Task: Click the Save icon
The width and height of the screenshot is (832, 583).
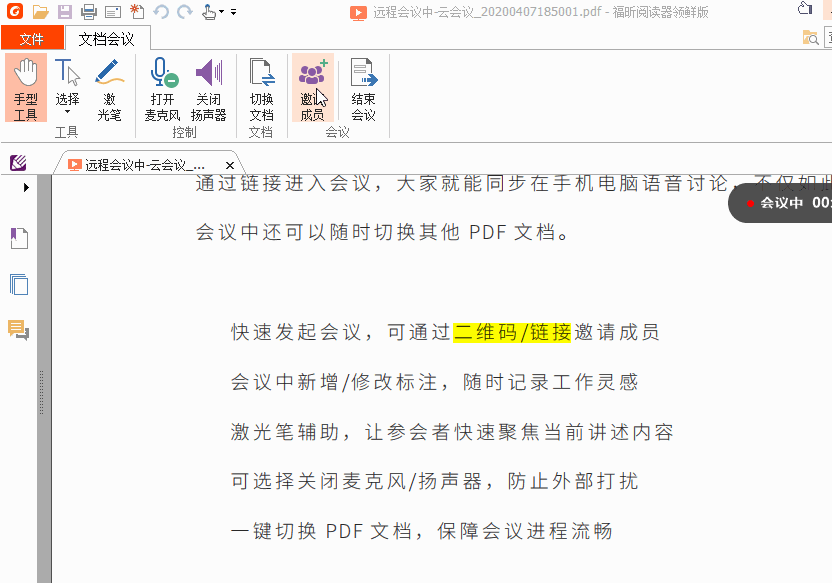Action: coord(64,11)
